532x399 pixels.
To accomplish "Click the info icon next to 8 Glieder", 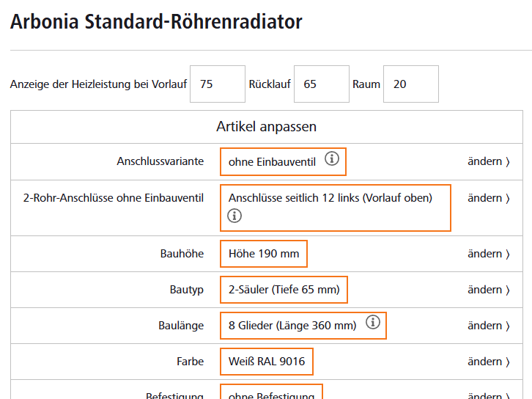I will pos(373,322).
